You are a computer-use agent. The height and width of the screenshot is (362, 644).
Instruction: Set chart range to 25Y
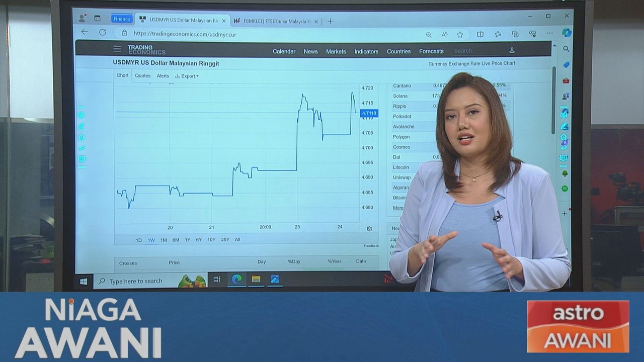(x=225, y=240)
